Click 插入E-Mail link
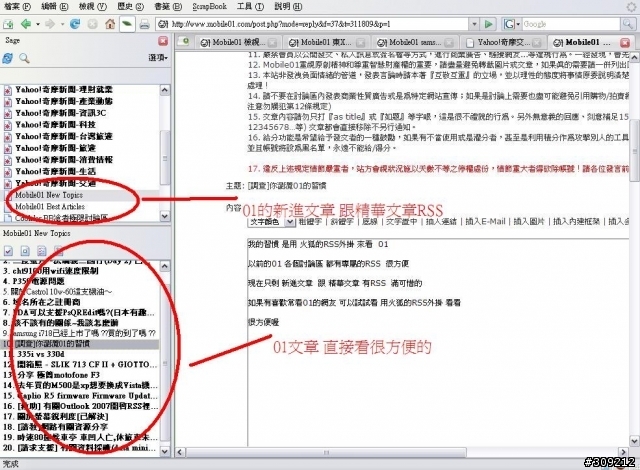Viewport: 640px width, 470px height. 485,222
